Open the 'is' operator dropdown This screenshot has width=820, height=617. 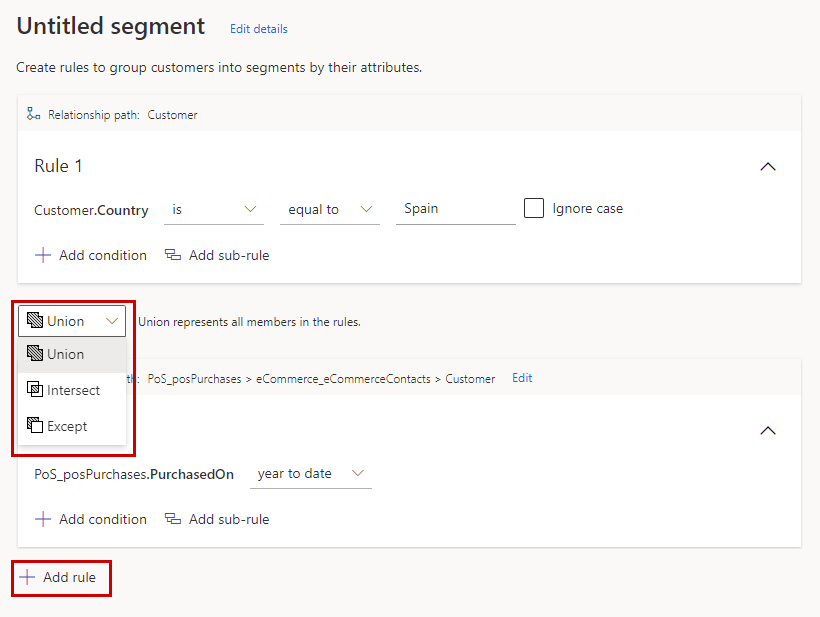tap(213, 209)
